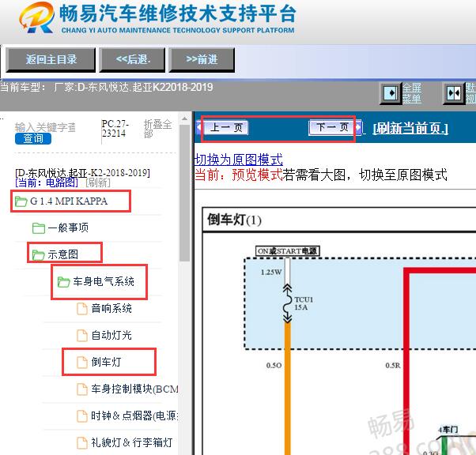Click the 倒车灯 page icon
Viewport: 476px width, 455px height.
tap(82, 362)
